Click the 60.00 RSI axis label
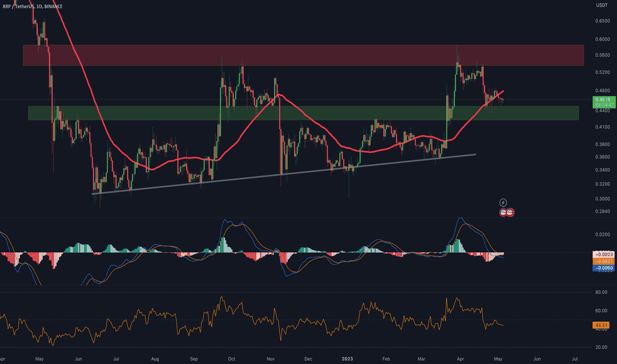Viewport: 617px width, 364px height. click(601, 311)
